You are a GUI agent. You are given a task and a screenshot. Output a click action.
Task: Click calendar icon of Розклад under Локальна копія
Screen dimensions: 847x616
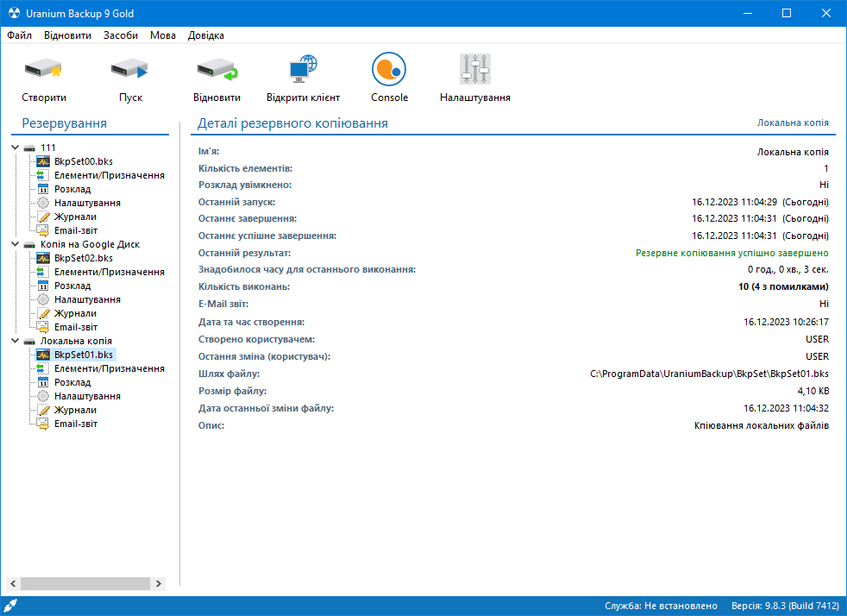[x=43, y=382]
